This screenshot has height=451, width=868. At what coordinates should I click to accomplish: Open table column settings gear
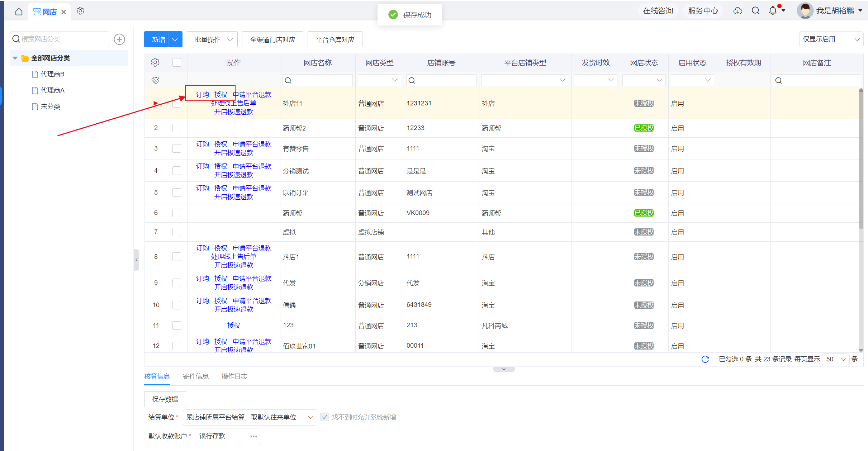click(155, 62)
